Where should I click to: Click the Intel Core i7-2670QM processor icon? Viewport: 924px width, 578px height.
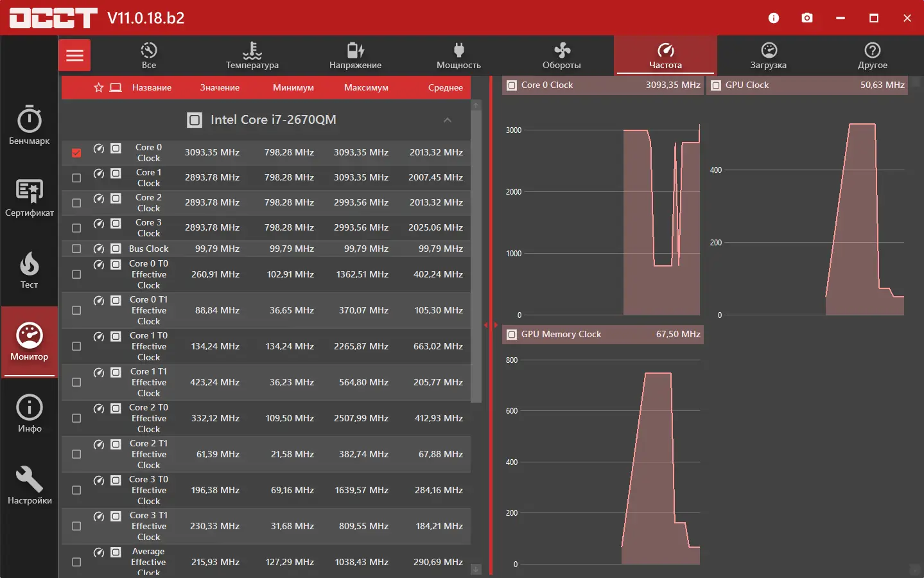(x=194, y=119)
